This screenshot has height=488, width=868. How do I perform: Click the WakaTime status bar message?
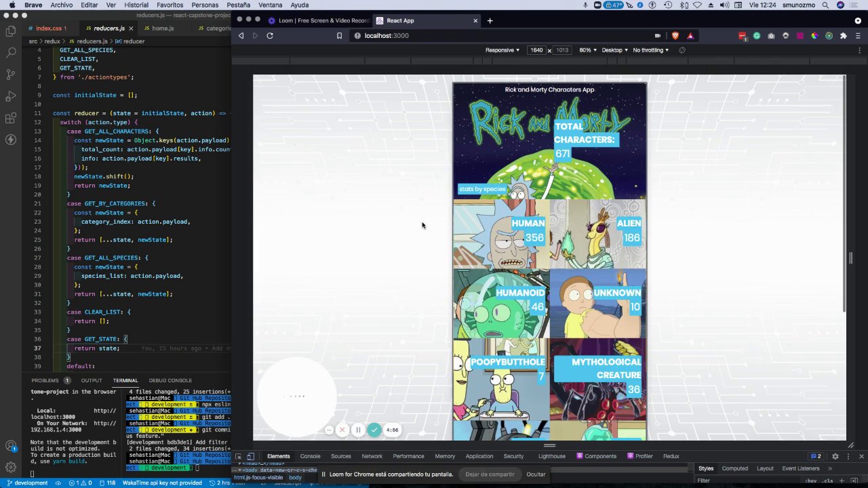(162, 483)
